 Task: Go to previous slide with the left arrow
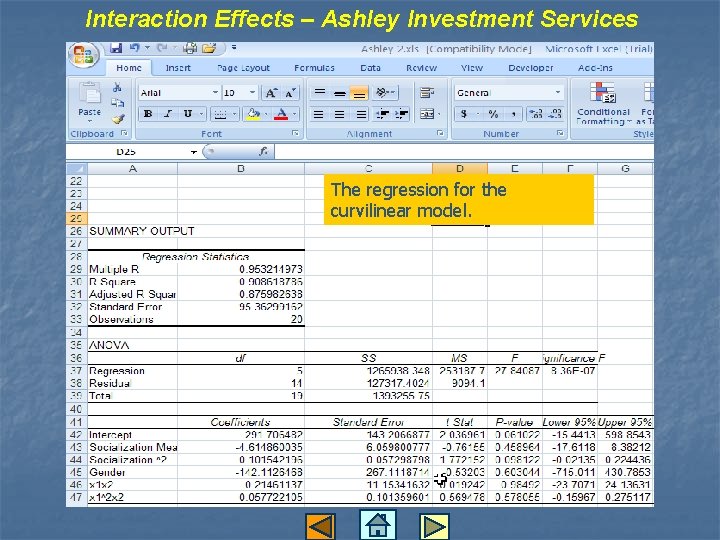click(320, 526)
